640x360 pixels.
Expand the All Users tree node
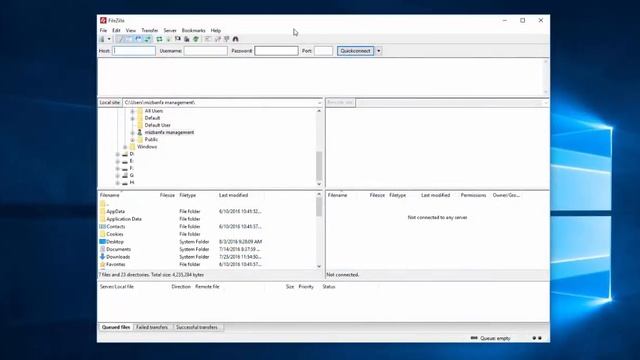pos(132,111)
